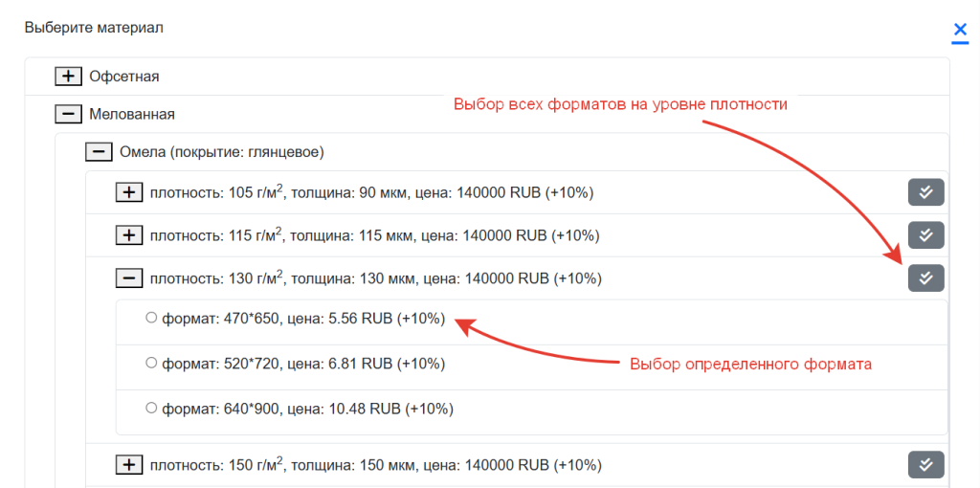Select format 640*900 radio button

pos(150,409)
